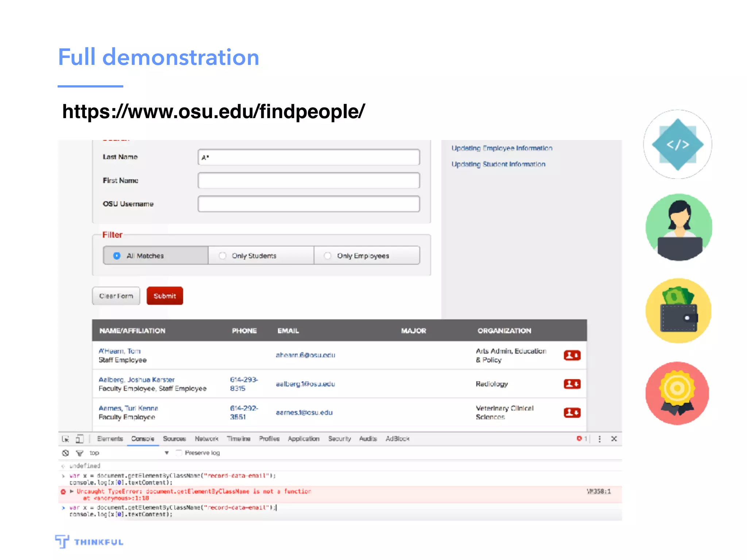This screenshot has height=560, width=747.
Task: Open the DevTools three-dot menu
Action: click(x=599, y=439)
